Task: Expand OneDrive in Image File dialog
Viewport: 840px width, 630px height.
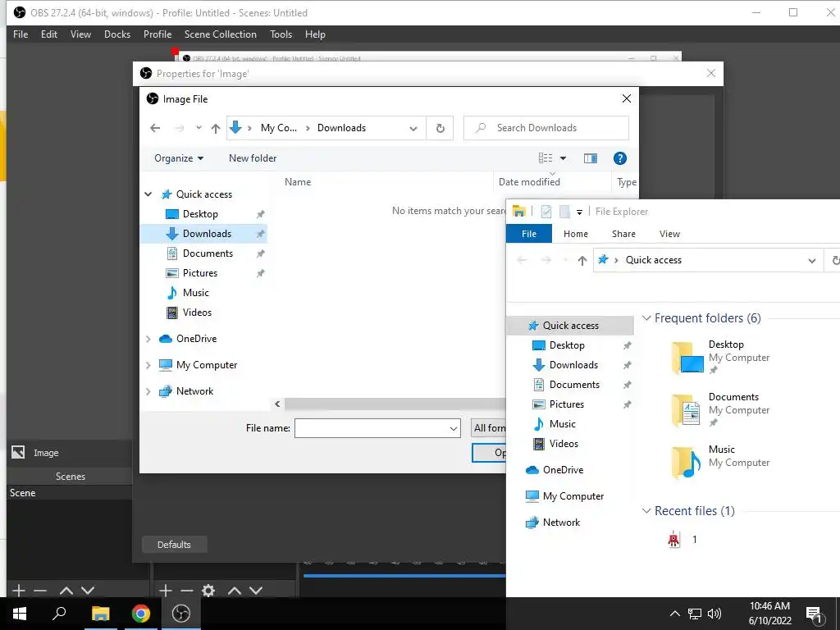Action: pos(148,339)
